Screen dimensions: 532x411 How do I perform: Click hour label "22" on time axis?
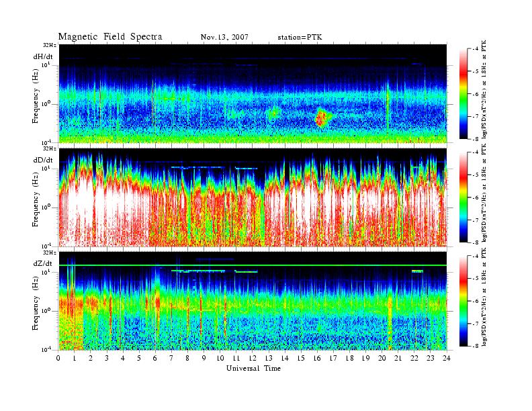pyautogui.click(x=414, y=358)
